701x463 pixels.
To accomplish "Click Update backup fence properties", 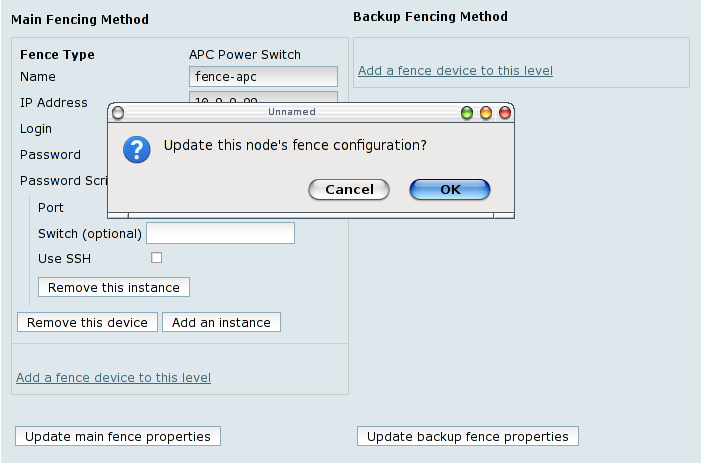I will (x=467, y=436).
